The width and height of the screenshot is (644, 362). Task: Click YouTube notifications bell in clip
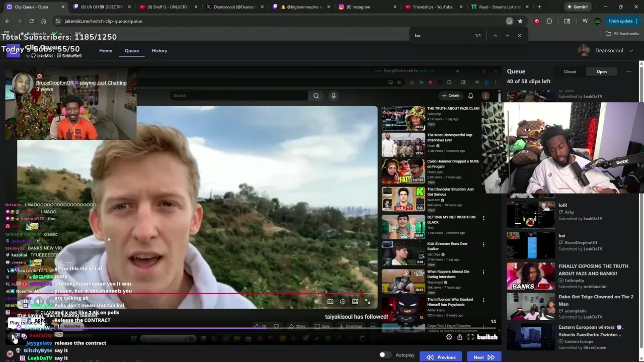470,96
